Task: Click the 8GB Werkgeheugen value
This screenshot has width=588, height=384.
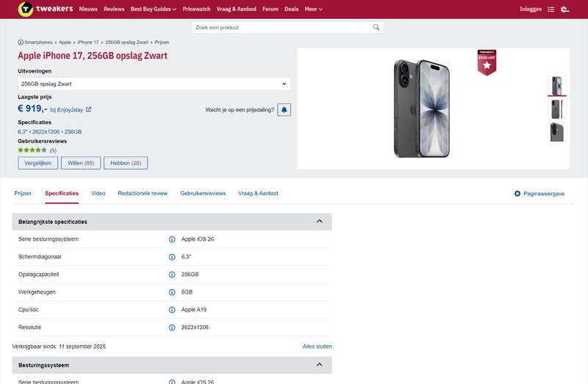Action: [x=187, y=291]
